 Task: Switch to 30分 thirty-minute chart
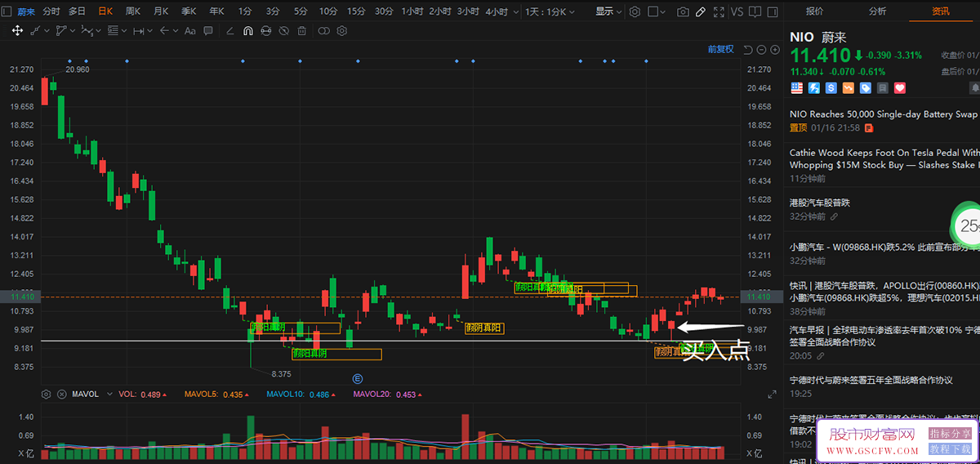384,11
